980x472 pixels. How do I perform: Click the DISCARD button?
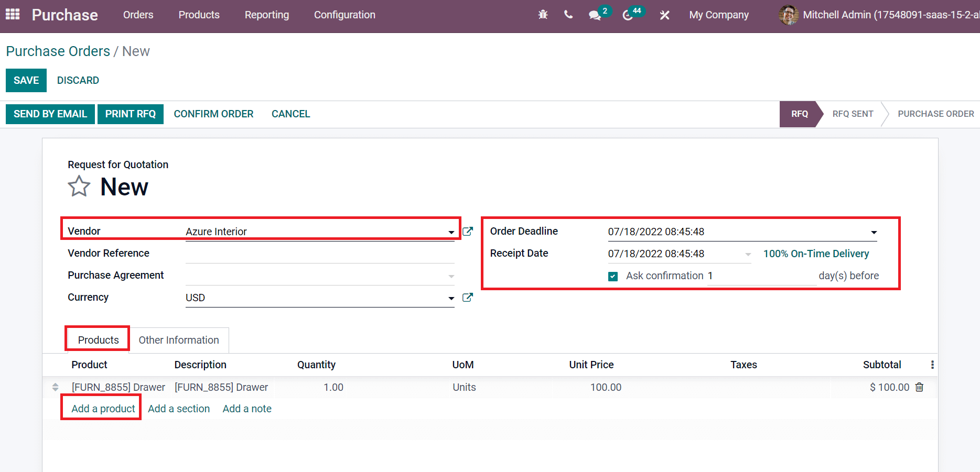[x=78, y=80]
